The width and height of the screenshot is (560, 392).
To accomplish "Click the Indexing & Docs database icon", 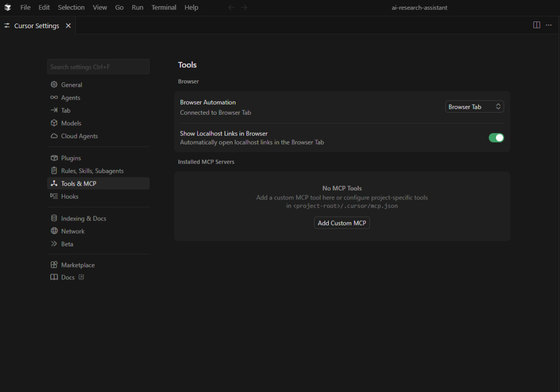I will (x=54, y=218).
